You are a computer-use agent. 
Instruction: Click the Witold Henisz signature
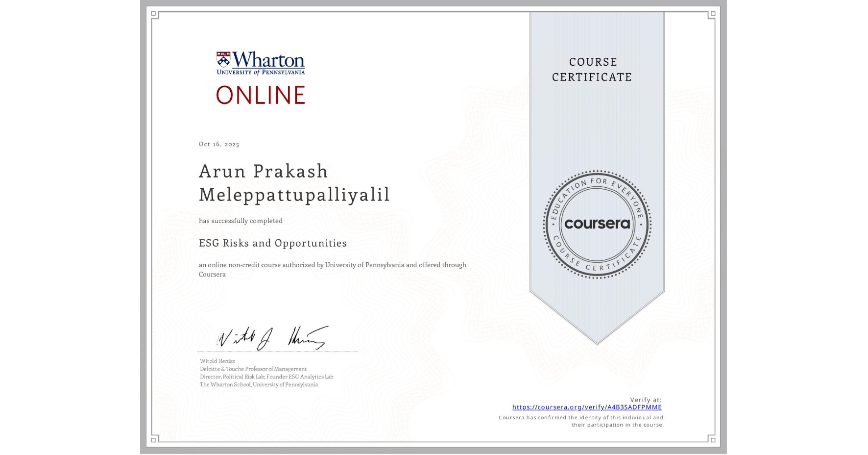pos(273,338)
